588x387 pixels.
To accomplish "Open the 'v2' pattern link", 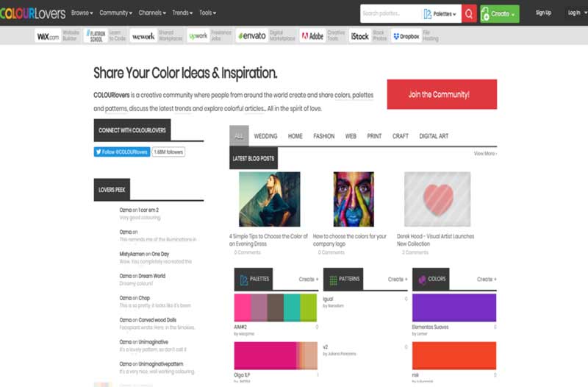I will pyautogui.click(x=325, y=347).
